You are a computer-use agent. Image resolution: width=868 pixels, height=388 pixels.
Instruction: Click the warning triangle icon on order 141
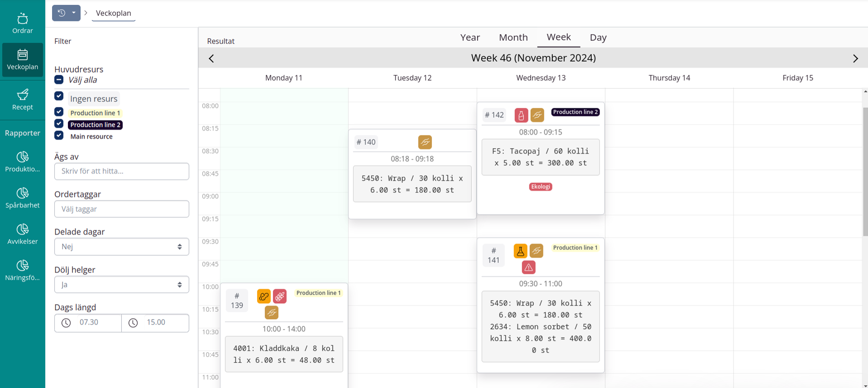point(528,267)
